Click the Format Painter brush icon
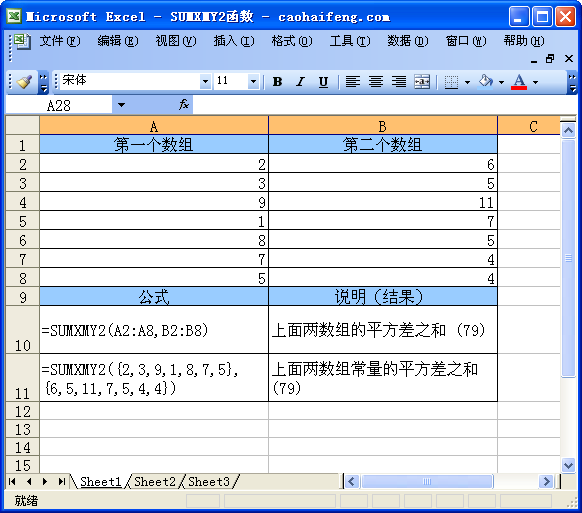This screenshot has width=582, height=513. tap(24, 82)
